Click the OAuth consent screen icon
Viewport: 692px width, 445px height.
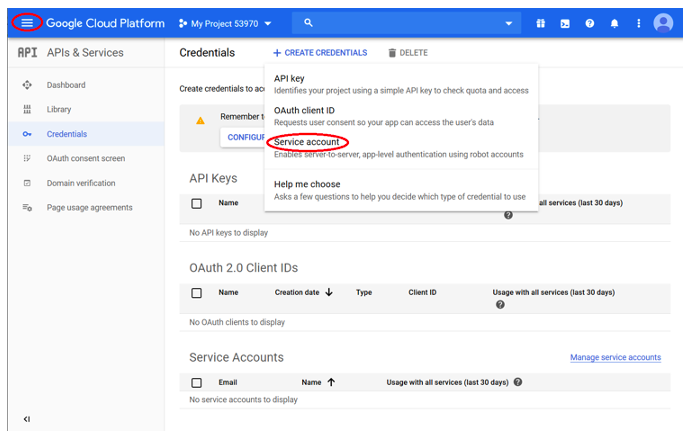[27, 158]
